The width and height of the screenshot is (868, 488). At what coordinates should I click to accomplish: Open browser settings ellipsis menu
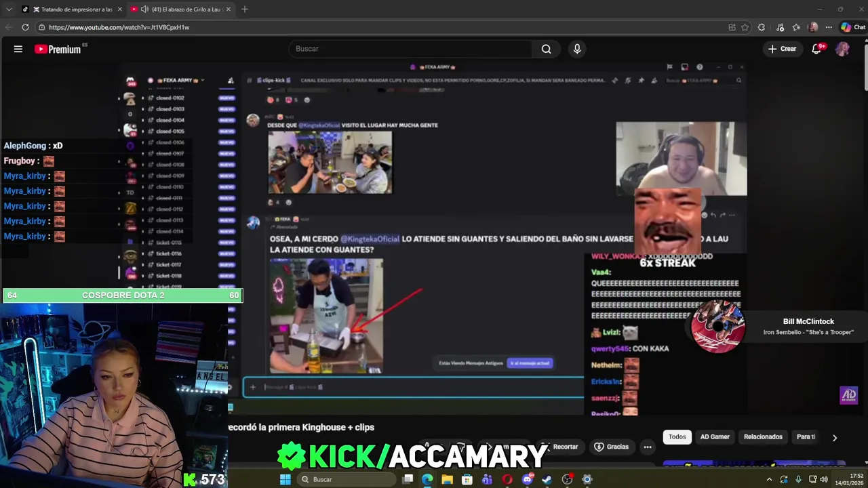(x=829, y=27)
